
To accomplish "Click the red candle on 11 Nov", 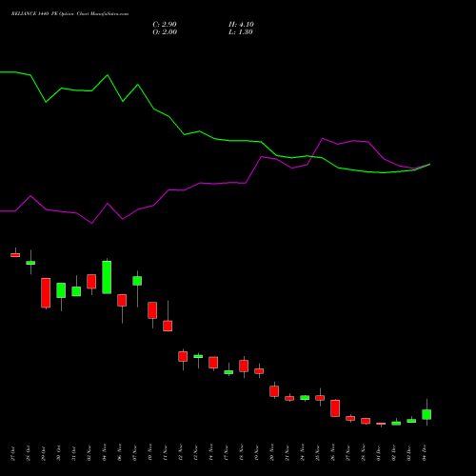I will (x=168, y=326).
